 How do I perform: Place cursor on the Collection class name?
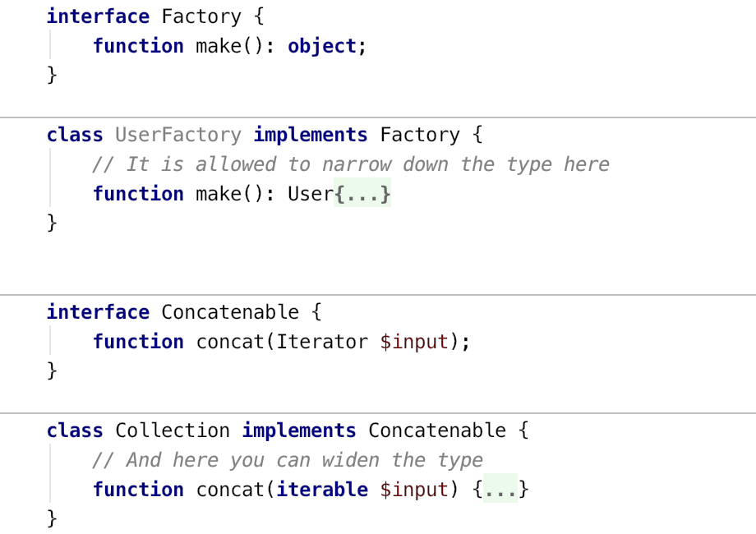(173, 430)
